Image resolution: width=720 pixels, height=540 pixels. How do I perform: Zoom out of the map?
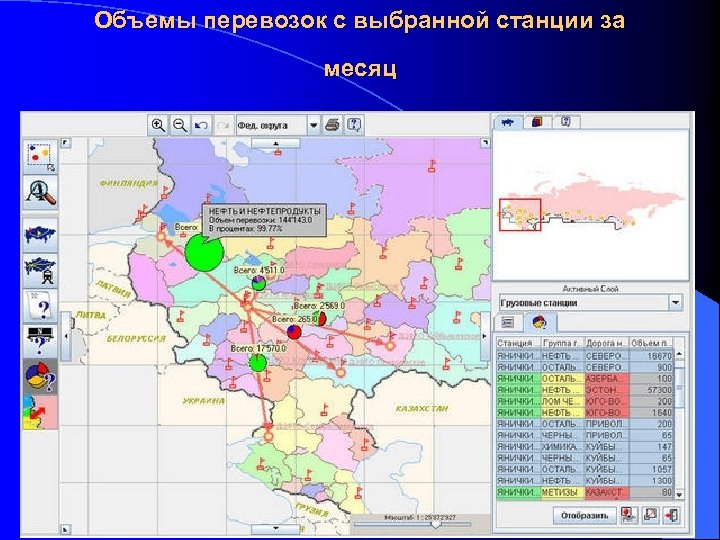180,125
